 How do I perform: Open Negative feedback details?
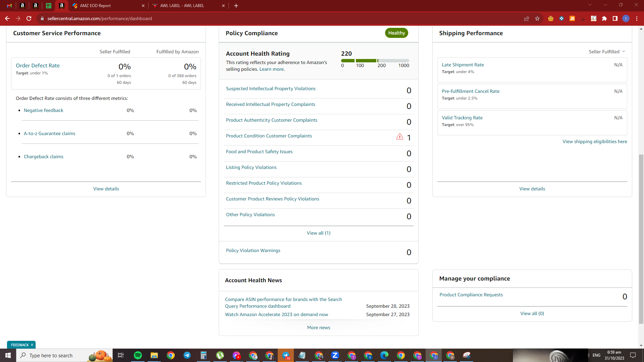44,110
